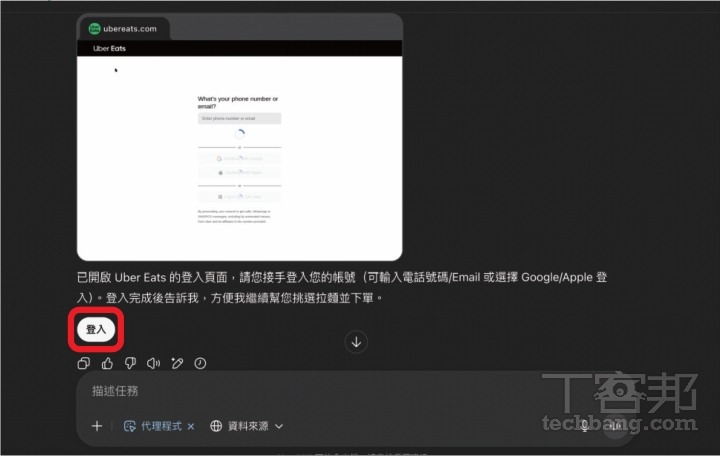
Task: Click the globe icon beside 資料來源
Action: [216, 426]
